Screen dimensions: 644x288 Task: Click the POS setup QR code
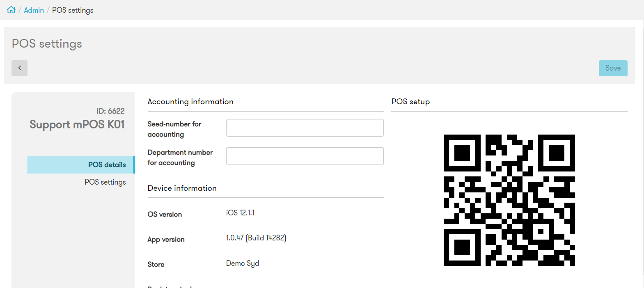(509, 200)
